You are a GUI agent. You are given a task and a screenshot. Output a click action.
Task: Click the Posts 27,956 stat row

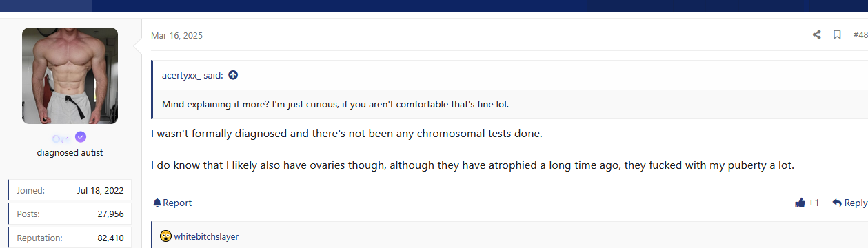click(70, 214)
